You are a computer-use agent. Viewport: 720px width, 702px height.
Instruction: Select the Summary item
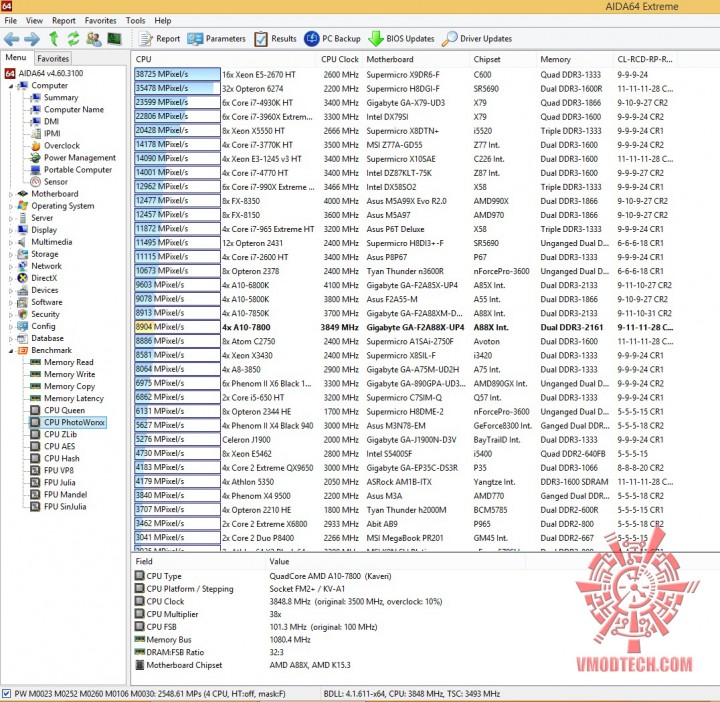click(55, 97)
